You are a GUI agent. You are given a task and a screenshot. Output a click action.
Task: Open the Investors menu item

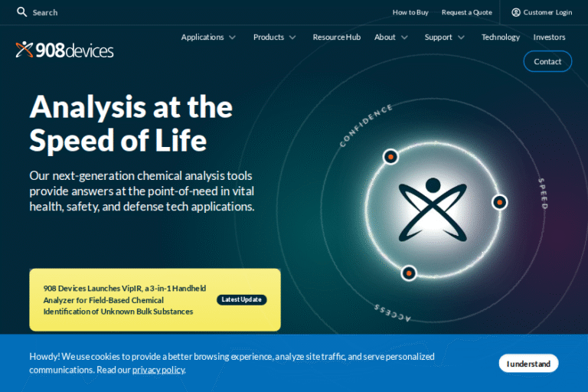(549, 37)
